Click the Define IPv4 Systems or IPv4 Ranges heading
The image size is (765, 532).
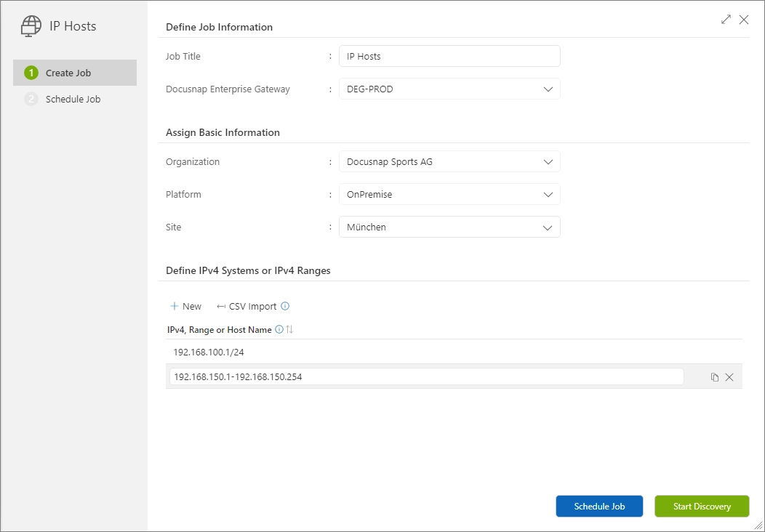[248, 270]
